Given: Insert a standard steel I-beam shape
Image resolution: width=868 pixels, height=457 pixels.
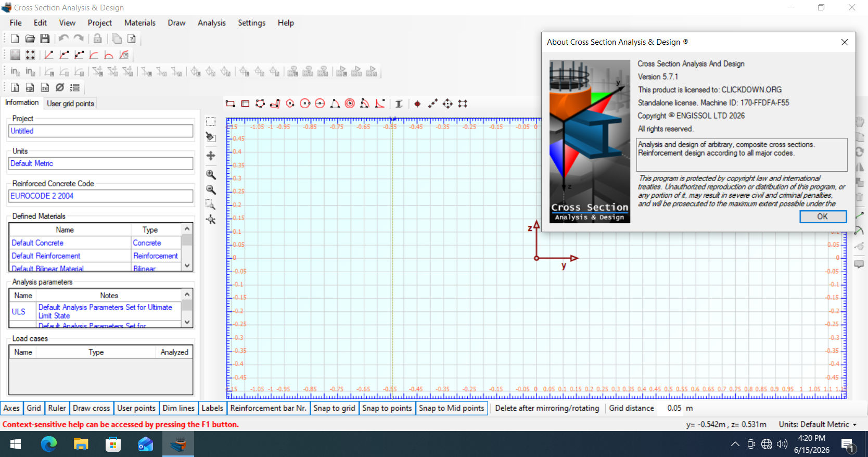Looking at the screenshot, I should point(399,104).
